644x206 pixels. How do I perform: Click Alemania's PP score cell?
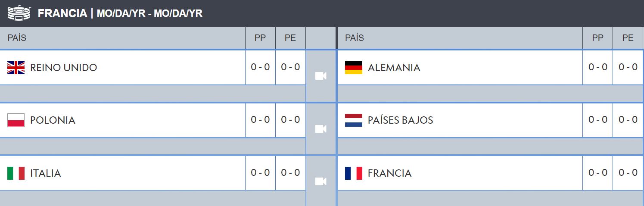598,67
